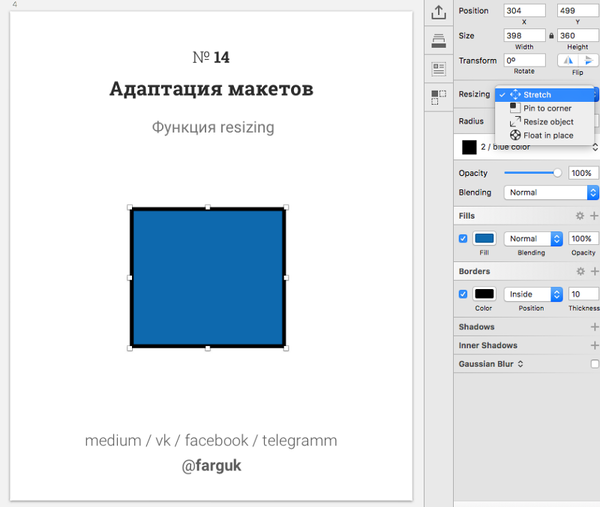Click the top-middle resize handle of rectangle
The width and height of the screenshot is (600, 507).
208,207
